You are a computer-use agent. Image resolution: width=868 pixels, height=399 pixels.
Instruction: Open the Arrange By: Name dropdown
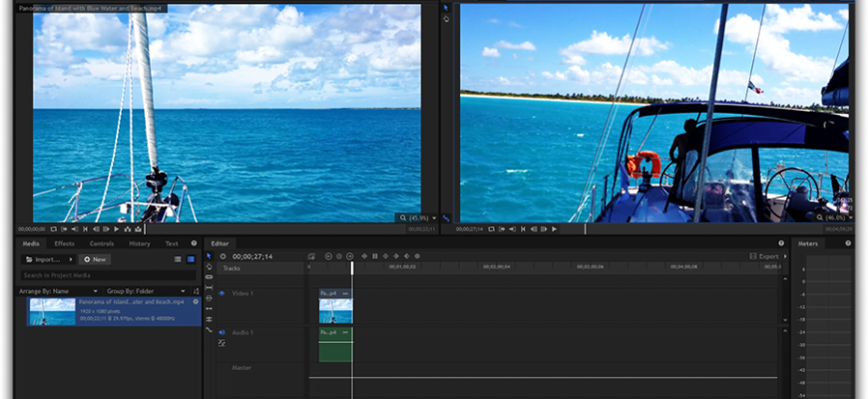click(x=58, y=291)
